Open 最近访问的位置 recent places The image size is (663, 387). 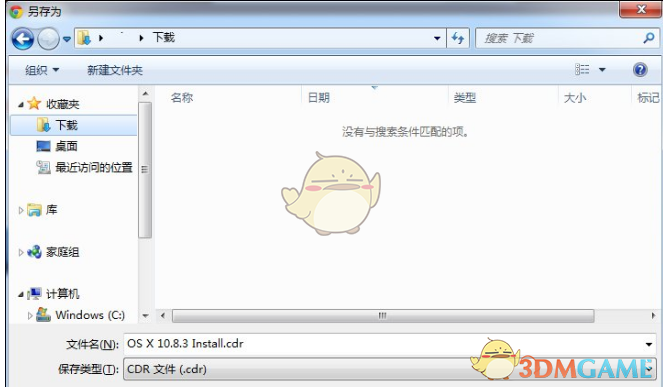pos(85,167)
